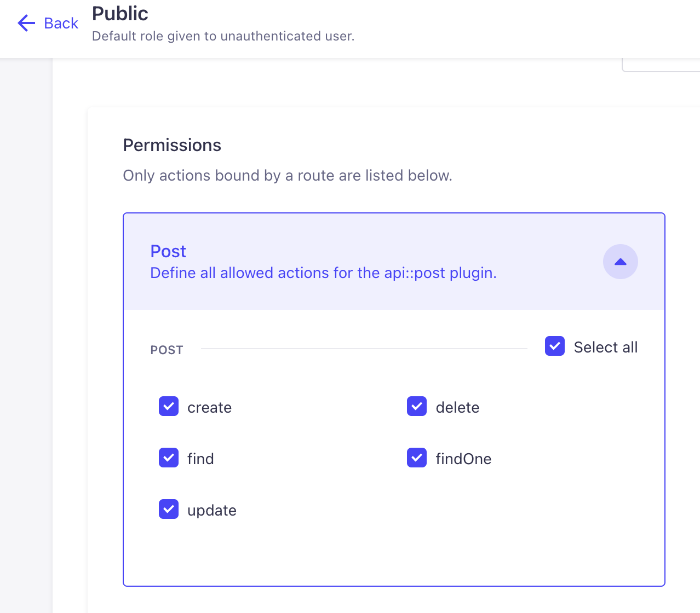Image resolution: width=700 pixels, height=613 pixels.
Task: Toggle the find permission checkbox
Action: coord(169,458)
